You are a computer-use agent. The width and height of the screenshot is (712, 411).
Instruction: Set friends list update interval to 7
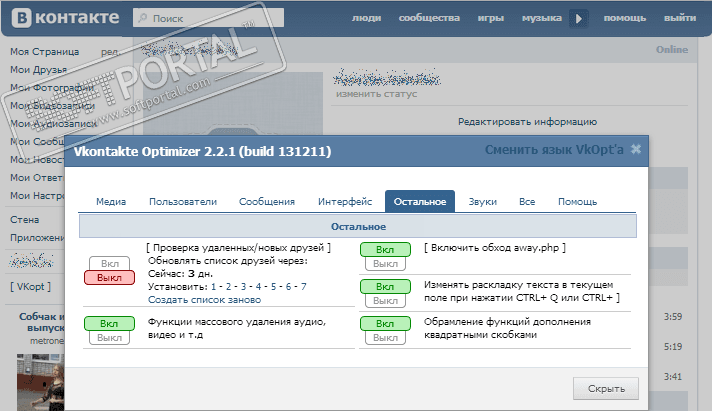(303, 287)
